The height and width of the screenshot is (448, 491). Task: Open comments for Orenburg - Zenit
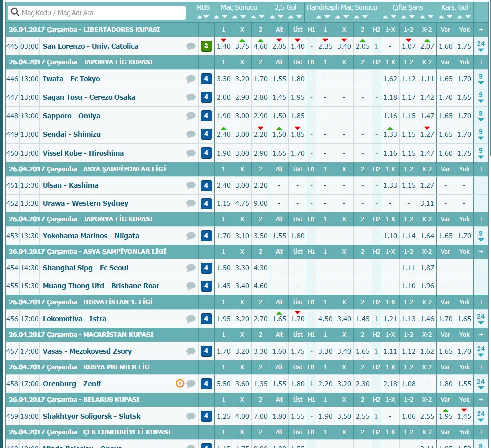(191, 384)
